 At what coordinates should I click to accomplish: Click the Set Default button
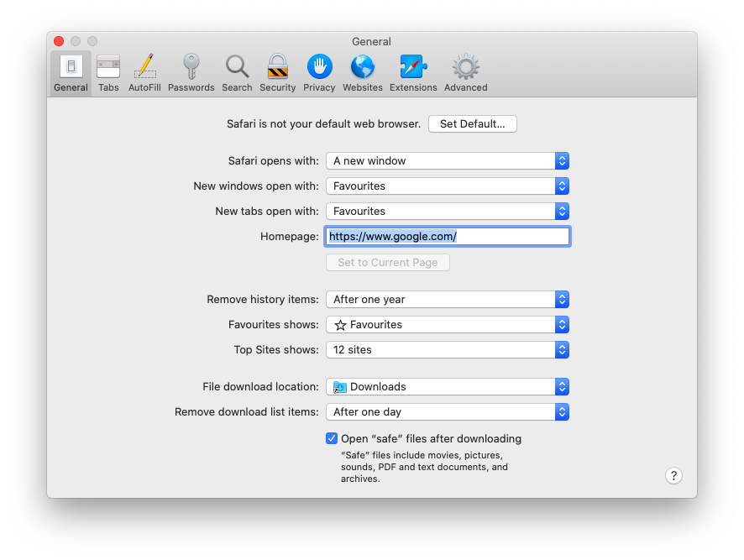(x=472, y=123)
